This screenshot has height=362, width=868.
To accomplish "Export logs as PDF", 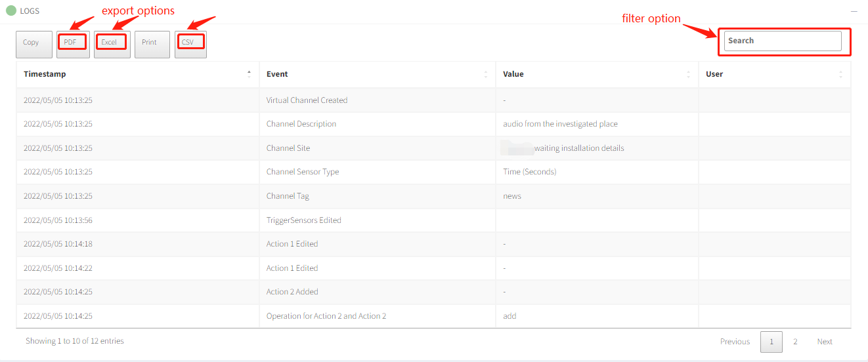I will [x=71, y=43].
